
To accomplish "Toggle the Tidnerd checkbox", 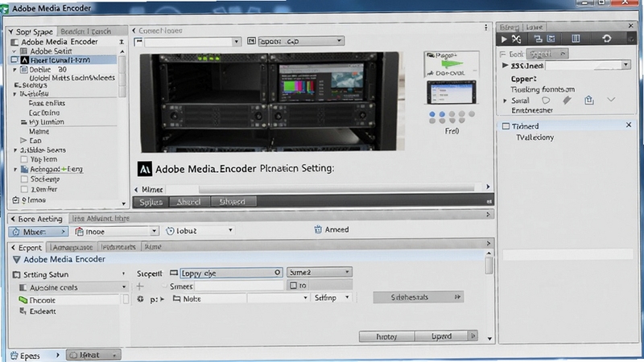I will (506, 126).
